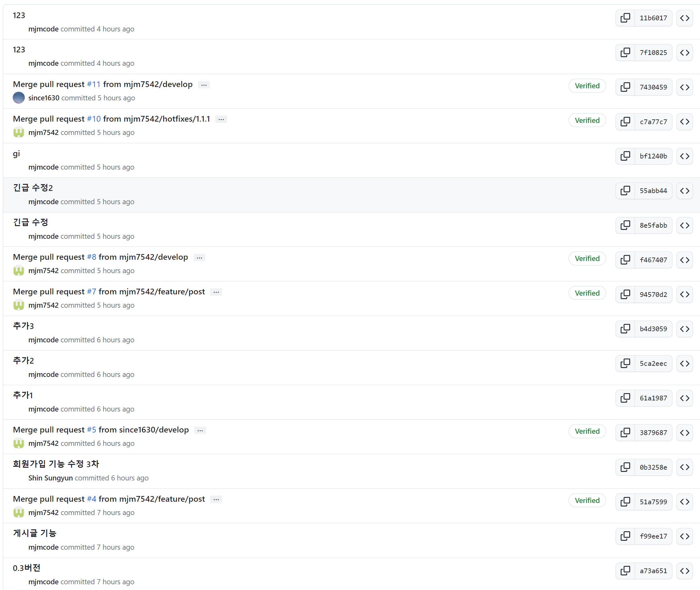
Task: Copy full SHA for commit 5ca2eec
Action: click(x=625, y=364)
